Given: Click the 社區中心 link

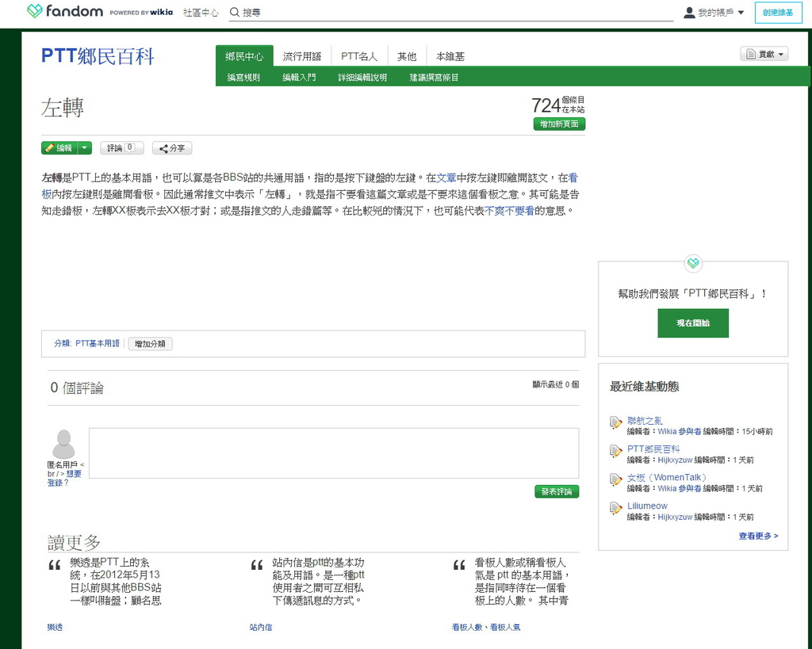Looking at the screenshot, I should coord(201,13).
